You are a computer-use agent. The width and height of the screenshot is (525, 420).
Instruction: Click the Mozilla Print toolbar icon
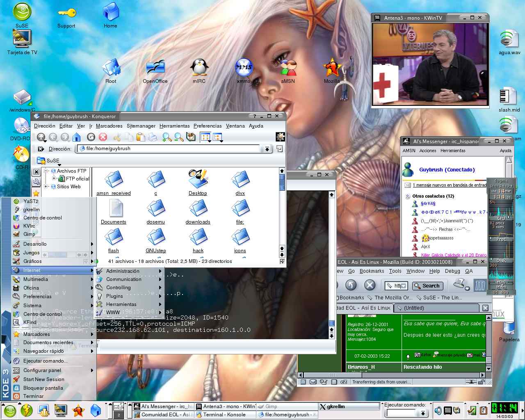point(461,285)
